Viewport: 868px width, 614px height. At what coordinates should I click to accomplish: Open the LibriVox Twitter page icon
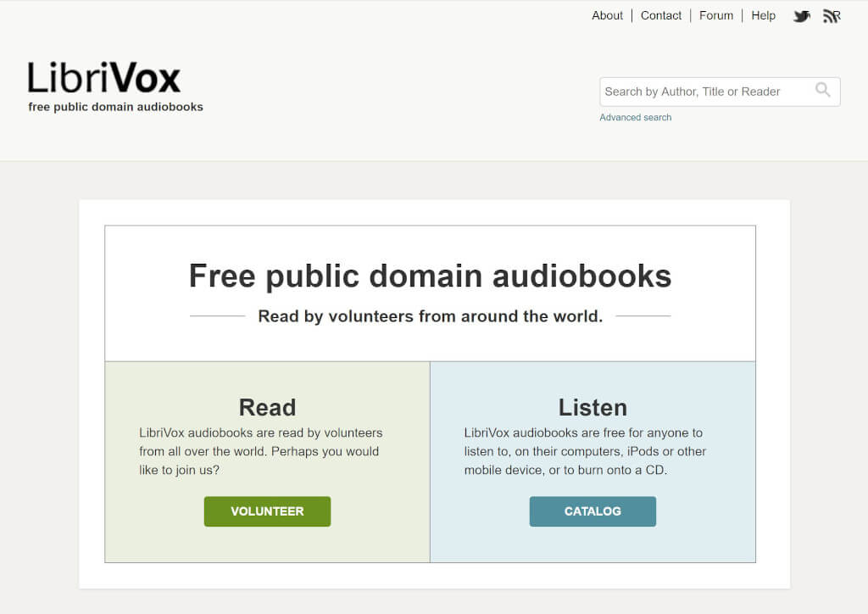(802, 16)
